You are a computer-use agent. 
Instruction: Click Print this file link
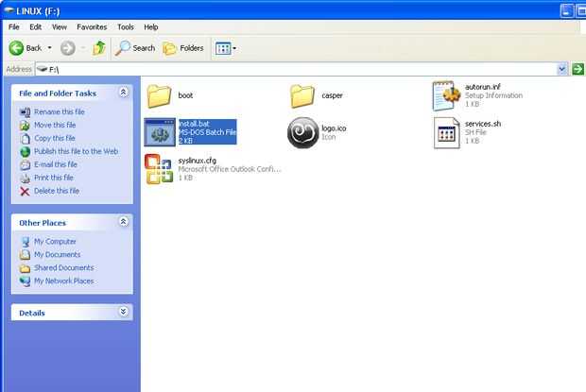pos(54,178)
